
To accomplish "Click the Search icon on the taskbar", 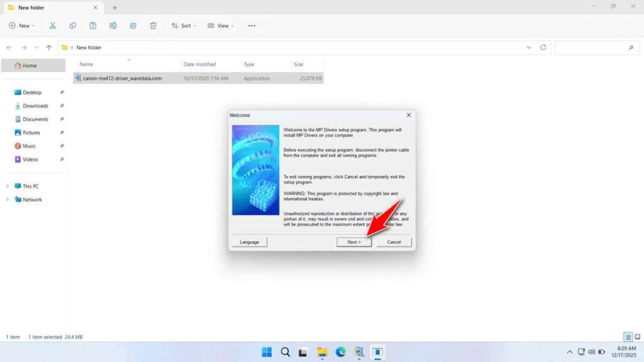I will [x=285, y=352].
